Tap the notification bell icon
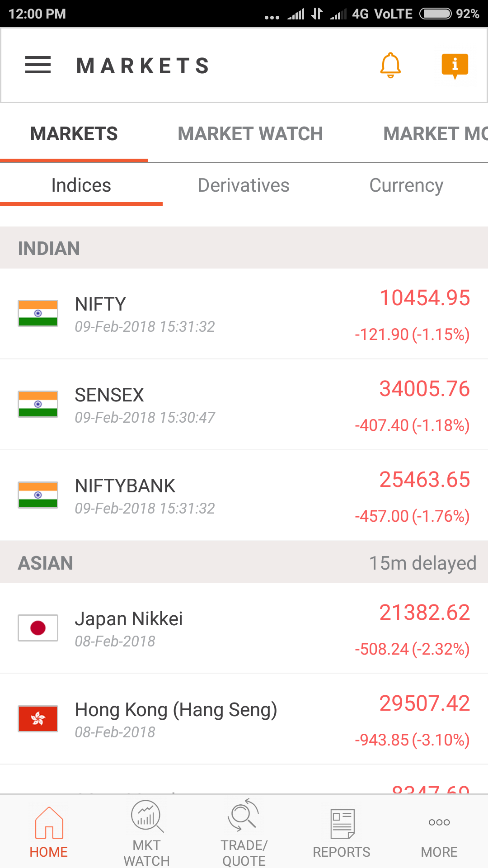Viewport: 488px width, 868px height. point(390,66)
